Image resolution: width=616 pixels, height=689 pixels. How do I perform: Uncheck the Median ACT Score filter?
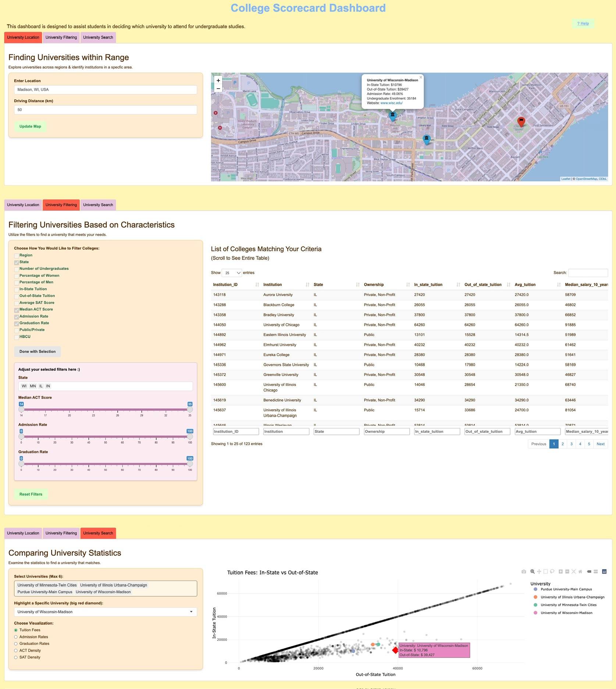(17, 310)
